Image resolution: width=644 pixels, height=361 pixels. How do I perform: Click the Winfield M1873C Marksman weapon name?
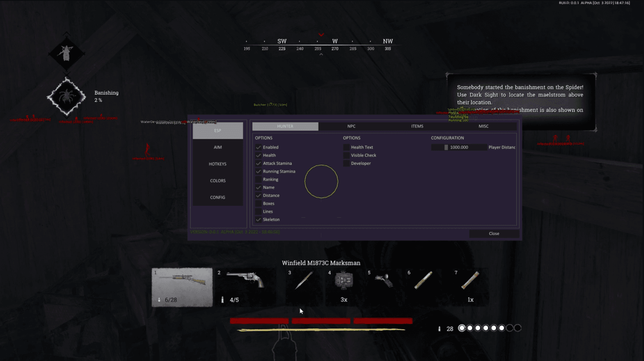coord(321,263)
